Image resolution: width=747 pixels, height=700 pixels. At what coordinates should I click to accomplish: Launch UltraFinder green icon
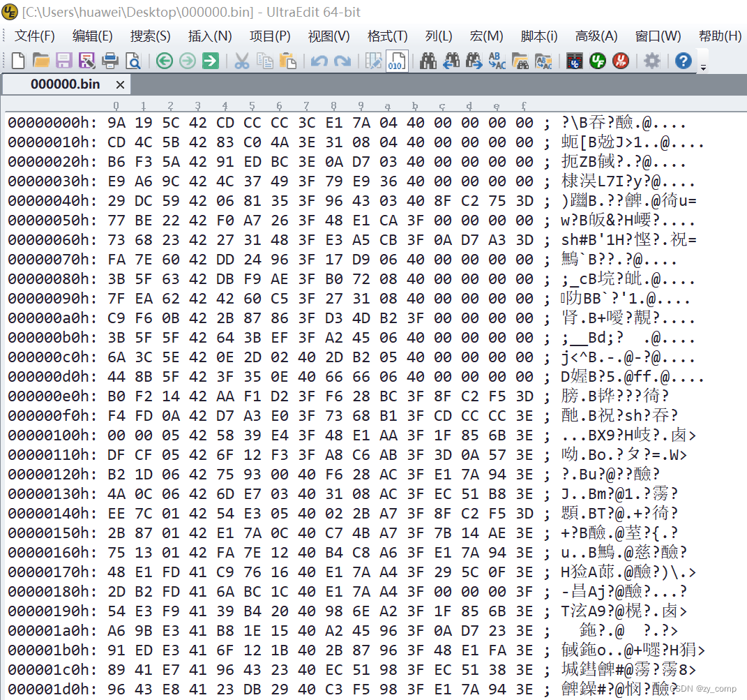pyautogui.click(x=598, y=61)
